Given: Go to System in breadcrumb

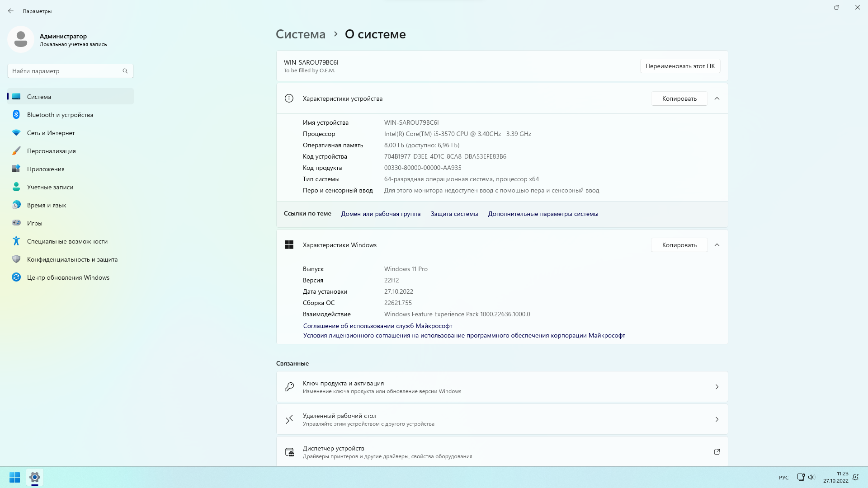Looking at the screenshot, I should click(301, 34).
